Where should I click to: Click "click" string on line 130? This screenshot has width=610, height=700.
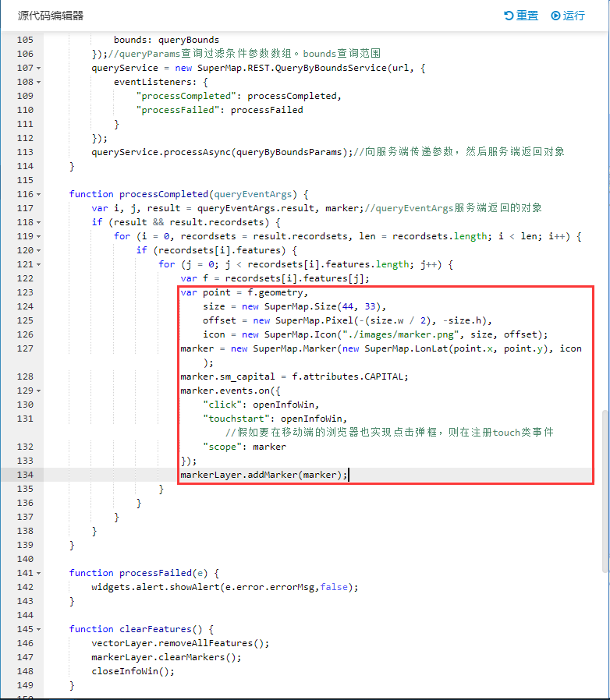click(222, 405)
